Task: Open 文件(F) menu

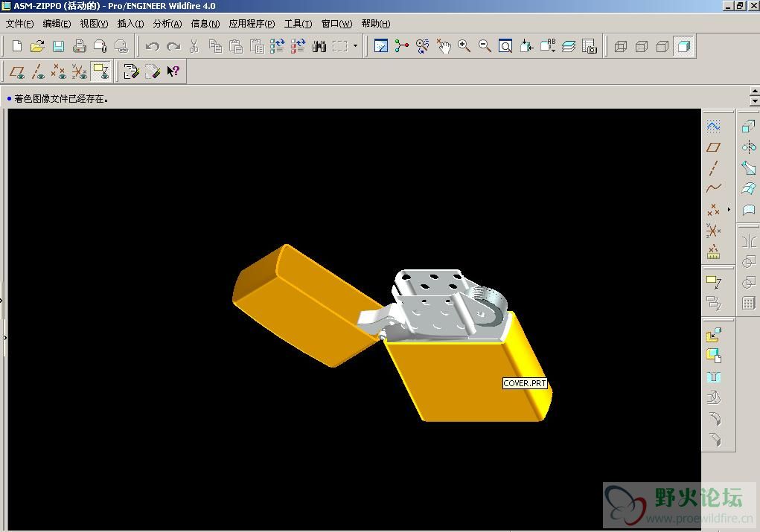Action: (19, 24)
